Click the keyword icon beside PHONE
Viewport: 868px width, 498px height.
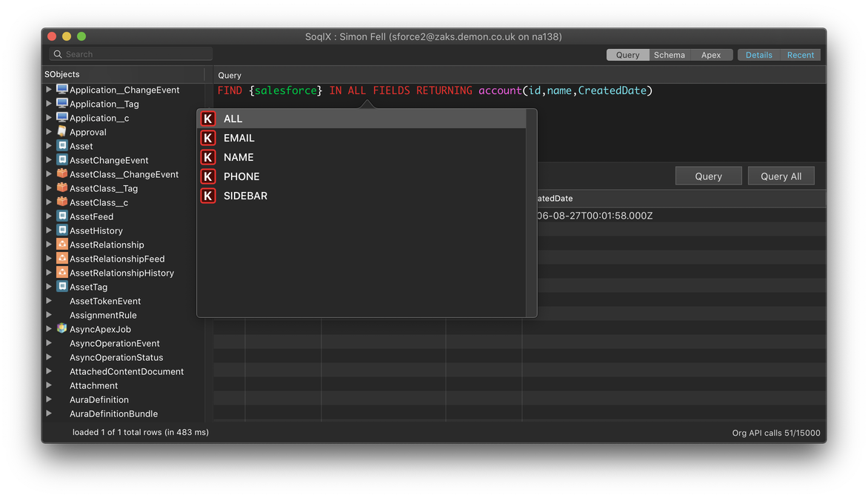click(208, 176)
